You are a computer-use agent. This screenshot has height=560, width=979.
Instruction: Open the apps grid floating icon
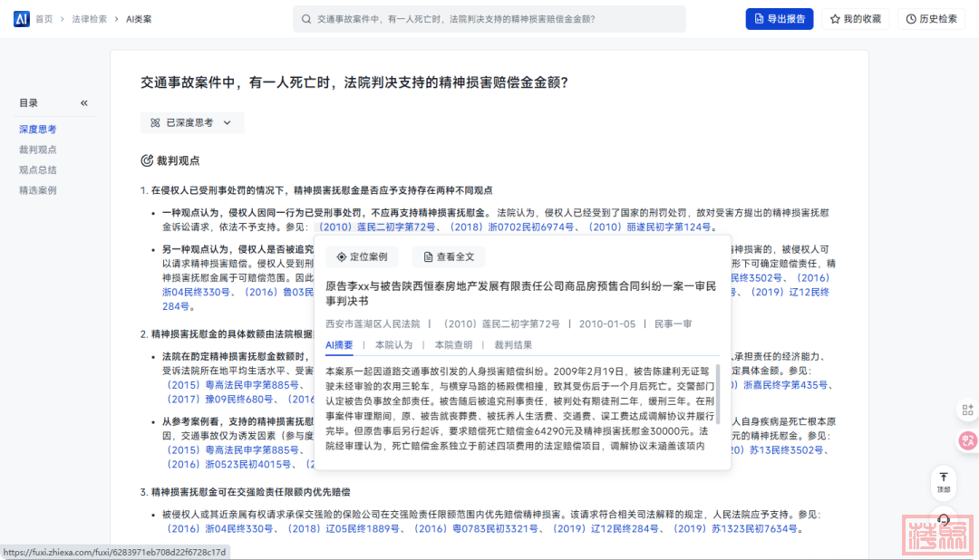tap(967, 411)
